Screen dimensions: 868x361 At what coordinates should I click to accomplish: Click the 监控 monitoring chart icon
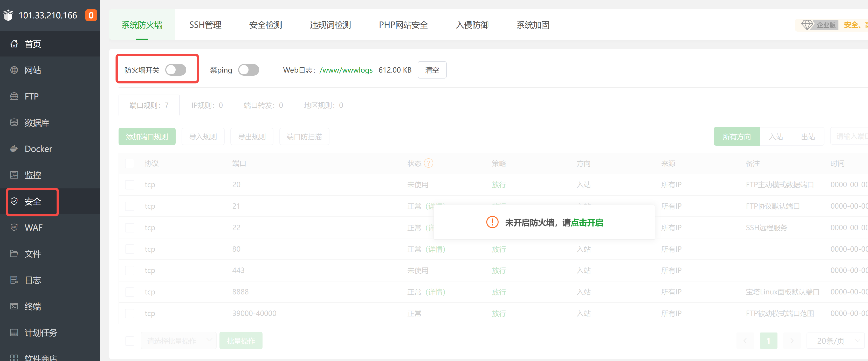point(14,175)
